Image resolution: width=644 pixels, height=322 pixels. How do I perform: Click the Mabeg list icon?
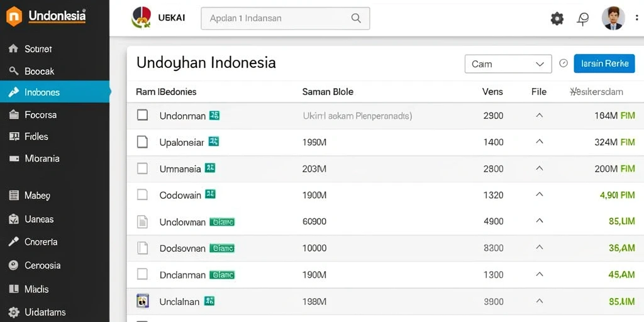[x=14, y=196]
